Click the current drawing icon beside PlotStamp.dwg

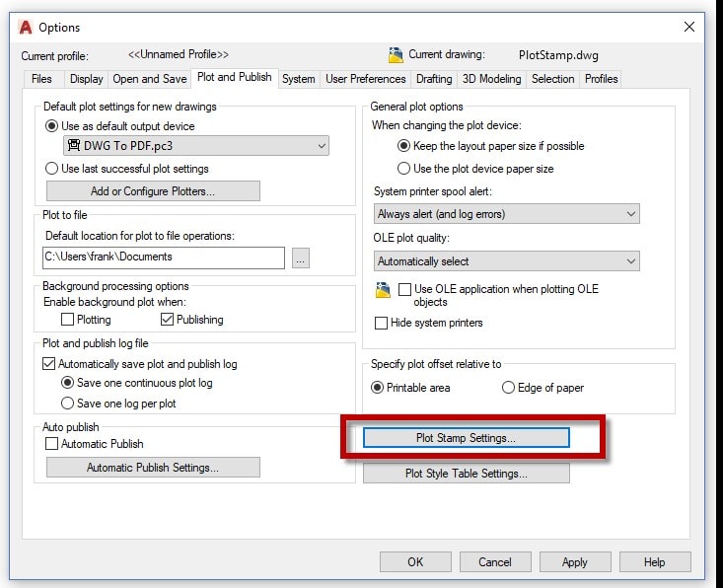(x=396, y=55)
